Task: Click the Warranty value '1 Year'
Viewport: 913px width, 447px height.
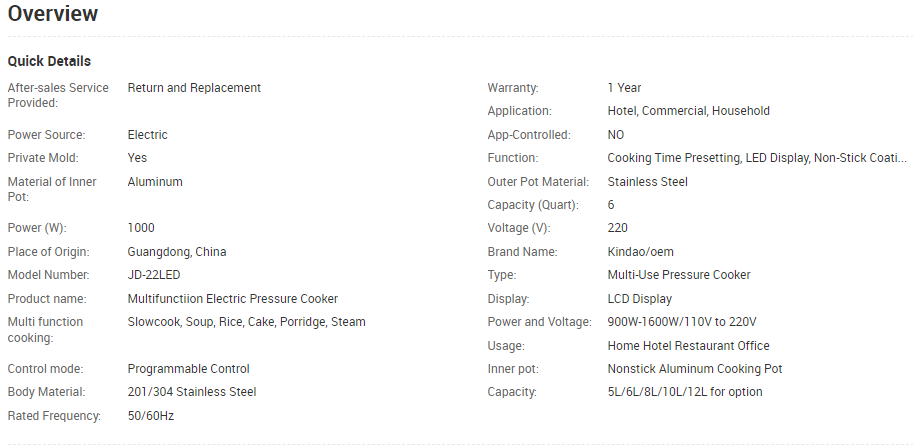Action: pyautogui.click(x=624, y=88)
